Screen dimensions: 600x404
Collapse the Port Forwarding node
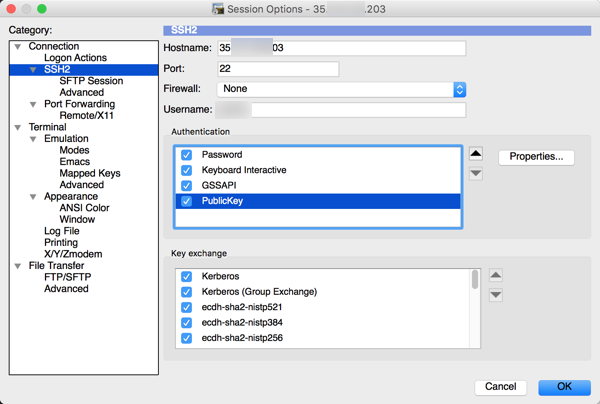[33, 104]
